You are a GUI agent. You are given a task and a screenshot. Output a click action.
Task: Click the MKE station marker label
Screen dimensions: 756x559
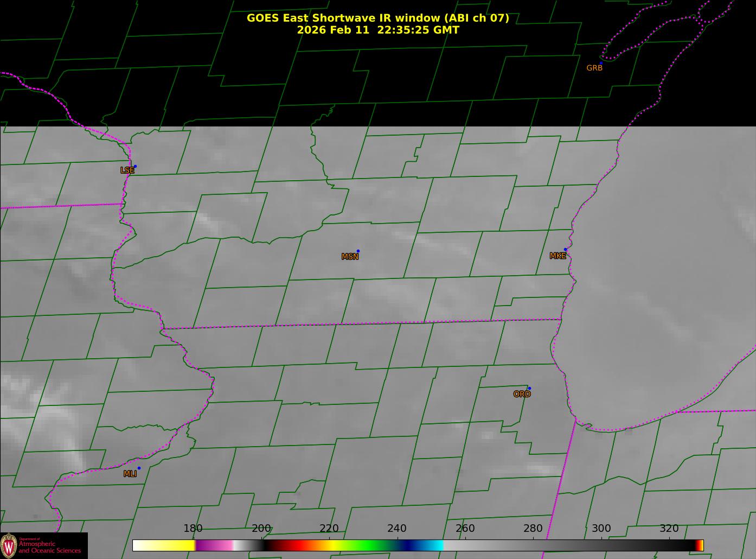(558, 256)
